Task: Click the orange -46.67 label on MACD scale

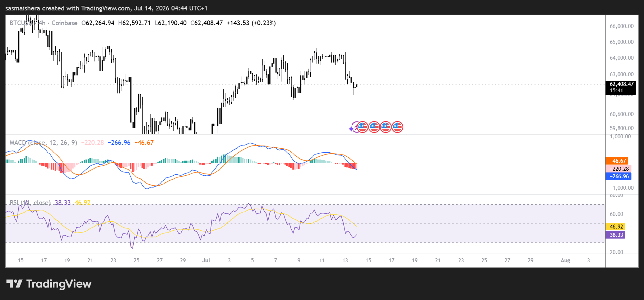Action: [617, 161]
